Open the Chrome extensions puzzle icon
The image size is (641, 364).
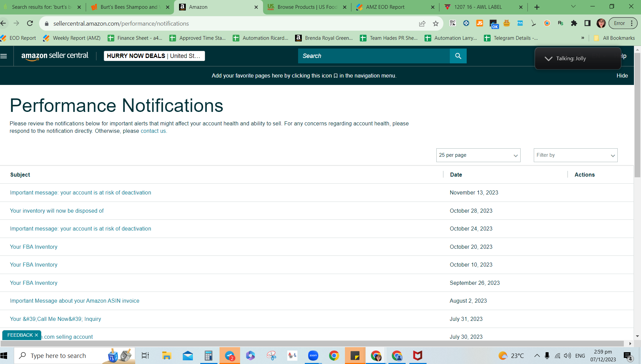click(x=574, y=23)
